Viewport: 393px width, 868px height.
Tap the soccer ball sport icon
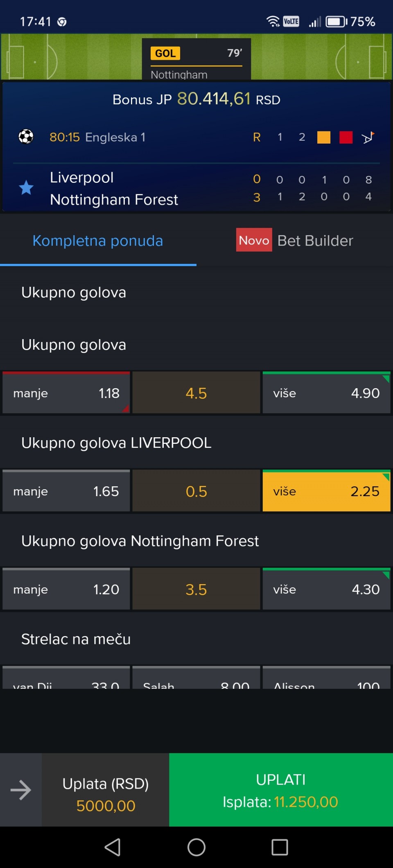[x=26, y=137]
